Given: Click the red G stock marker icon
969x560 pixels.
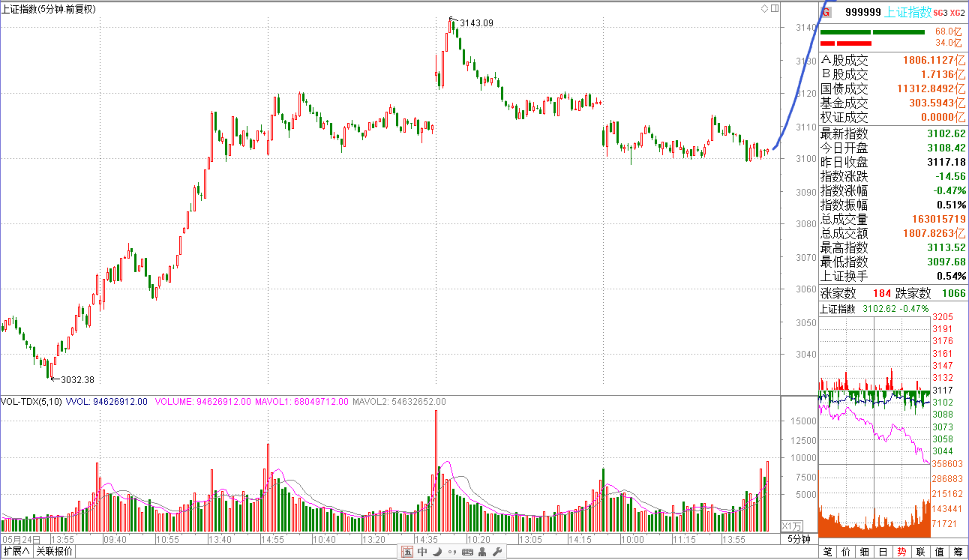Looking at the screenshot, I should coord(826,12).
